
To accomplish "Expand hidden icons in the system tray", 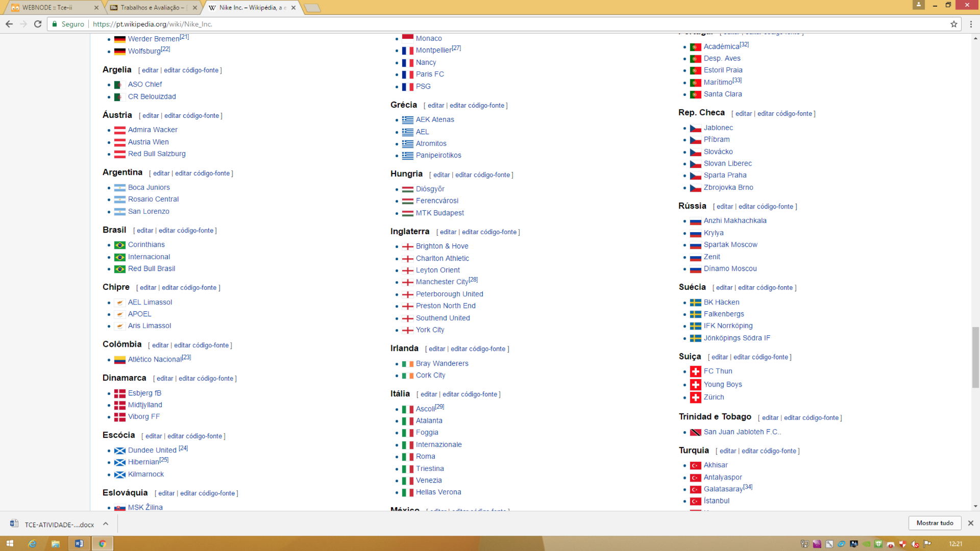I will point(805,543).
